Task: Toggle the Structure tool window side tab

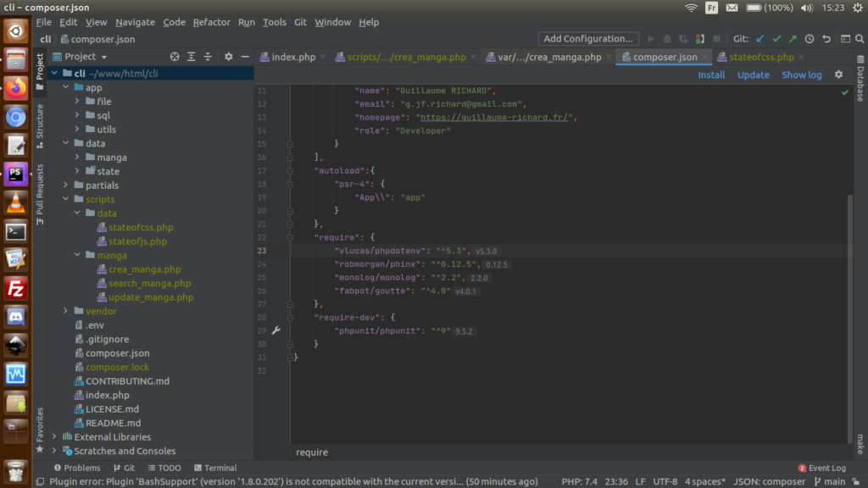Action: [x=40, y=125]
